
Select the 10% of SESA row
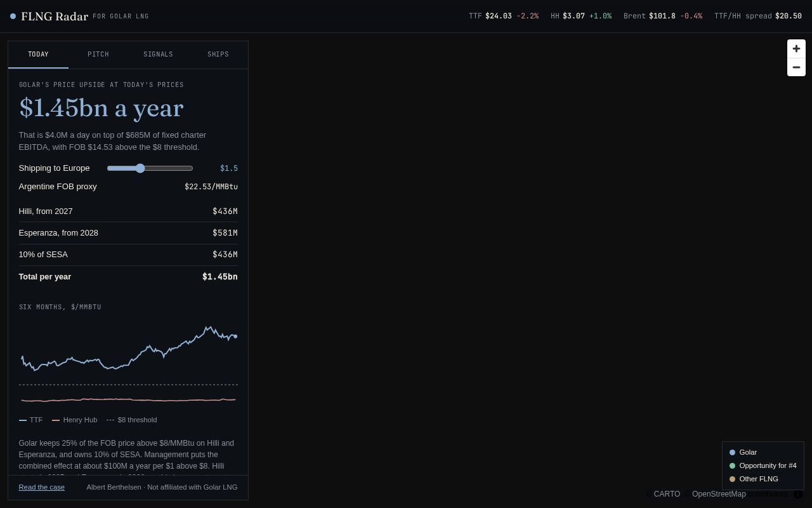[128, 255]
